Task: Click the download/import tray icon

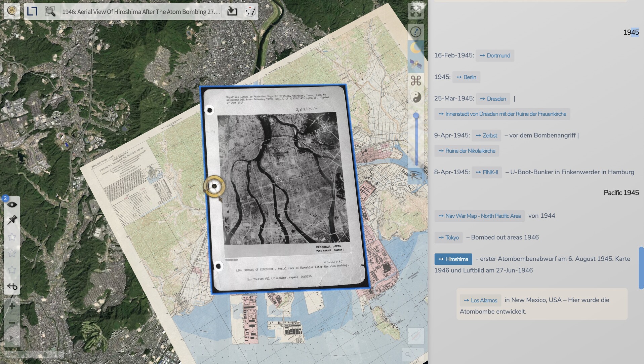Action: (232, 11)
